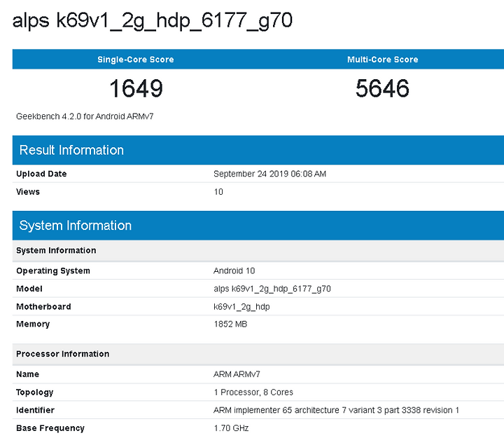Click the Views label
The height and width of the screenshot is (438, 504).
click(x=28, y=192)
